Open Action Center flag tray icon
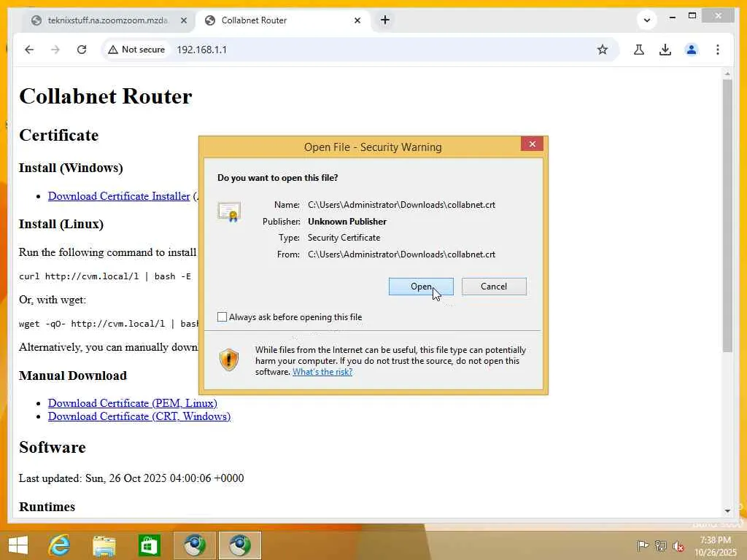The image size is (747, 560). tap(643, 545)
